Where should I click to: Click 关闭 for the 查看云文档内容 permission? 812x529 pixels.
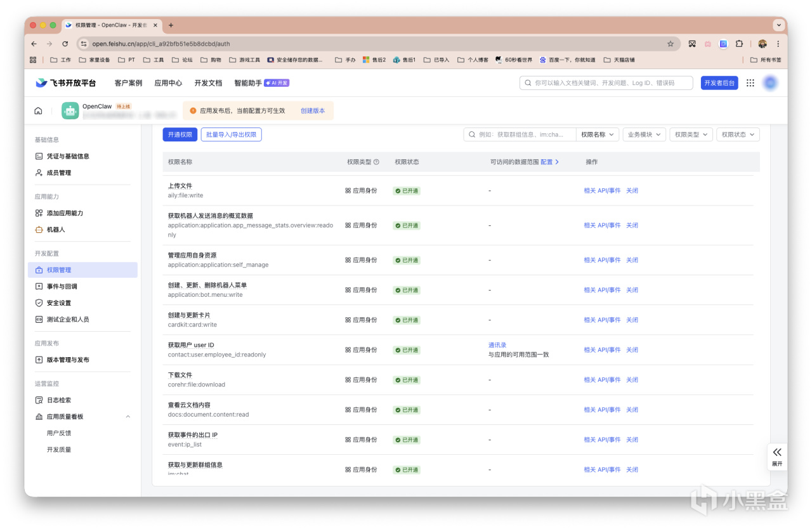(632, 410)
